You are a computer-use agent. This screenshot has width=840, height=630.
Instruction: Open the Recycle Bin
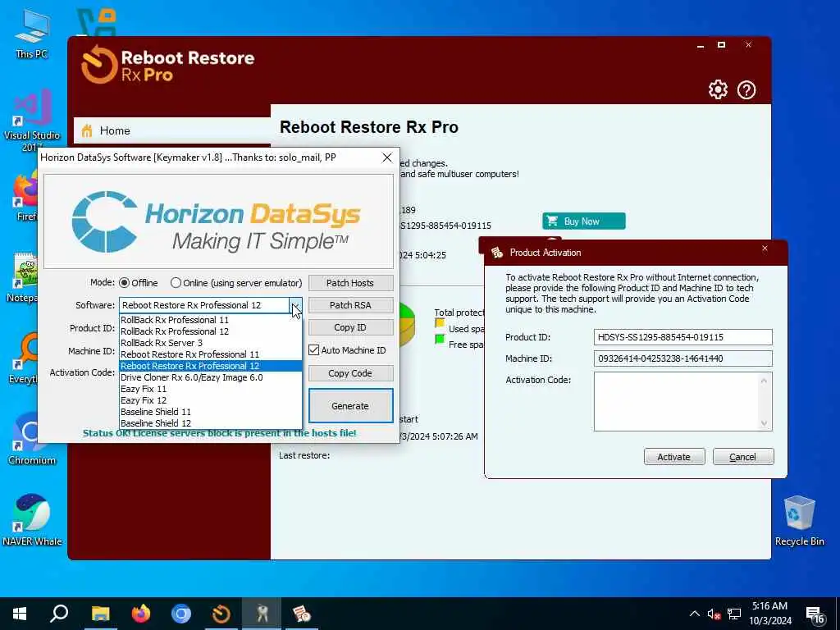[x=799, y=521]
